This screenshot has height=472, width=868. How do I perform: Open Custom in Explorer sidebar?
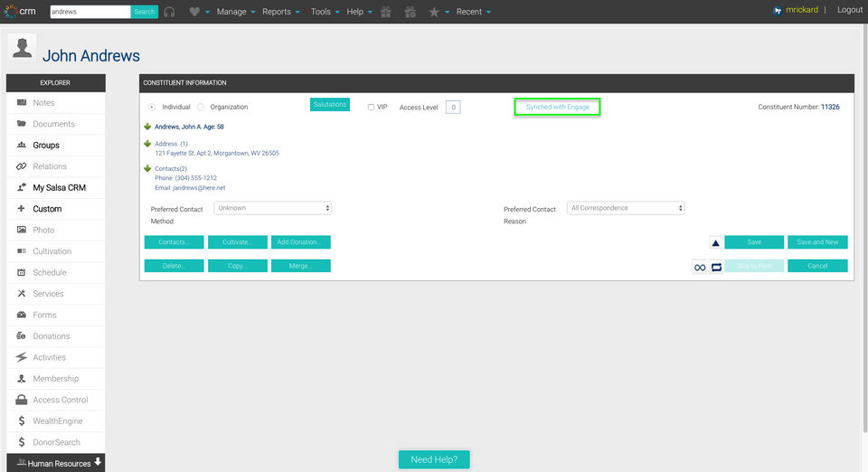point(56,209)
